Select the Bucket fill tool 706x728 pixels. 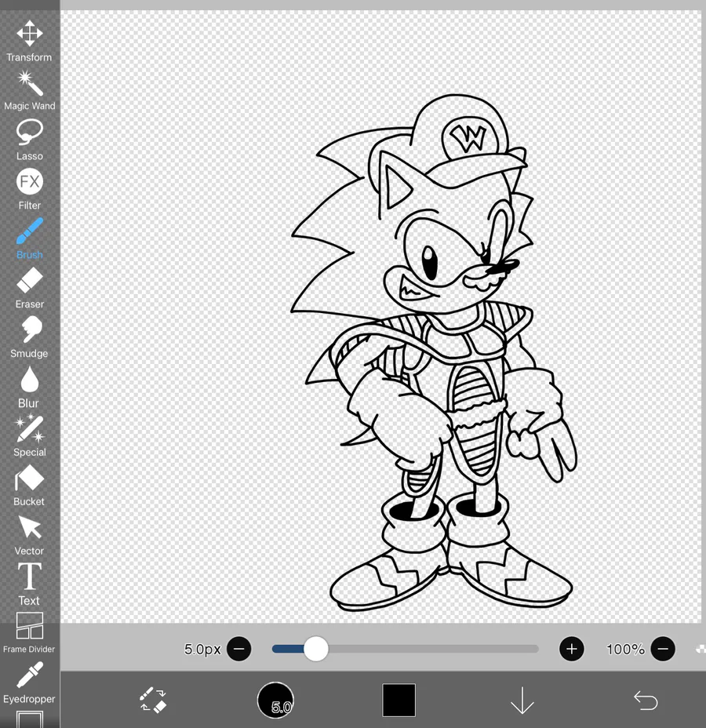coord(29,485)
